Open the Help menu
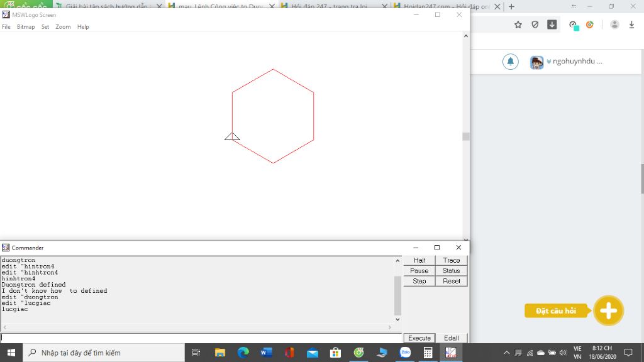The width and height of the screenshot is (644, 362). pyautogui.click(x=83, y=26)
